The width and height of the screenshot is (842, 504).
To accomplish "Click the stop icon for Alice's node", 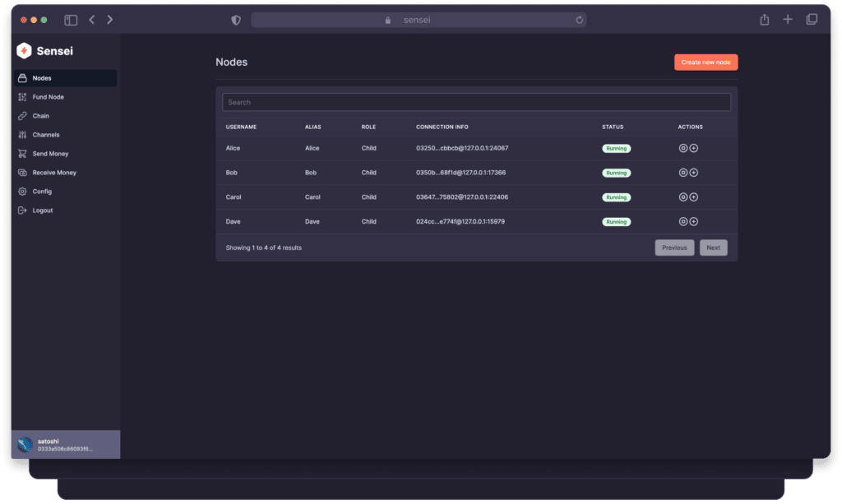I will coord(682,148).
